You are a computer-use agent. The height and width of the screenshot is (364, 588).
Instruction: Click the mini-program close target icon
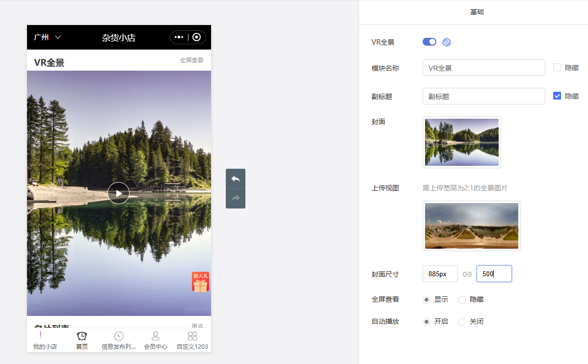coord(196,37)
